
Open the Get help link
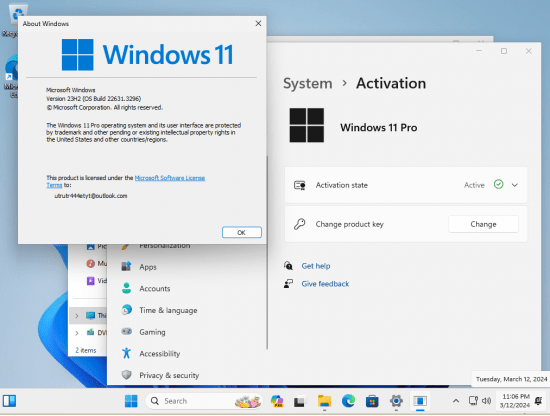(x=316, y=266)
